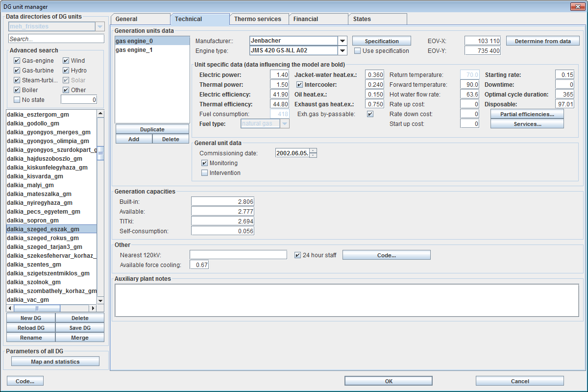Click the EOV-X coordinate field
The image size is (588, 392).
[483, 41]
